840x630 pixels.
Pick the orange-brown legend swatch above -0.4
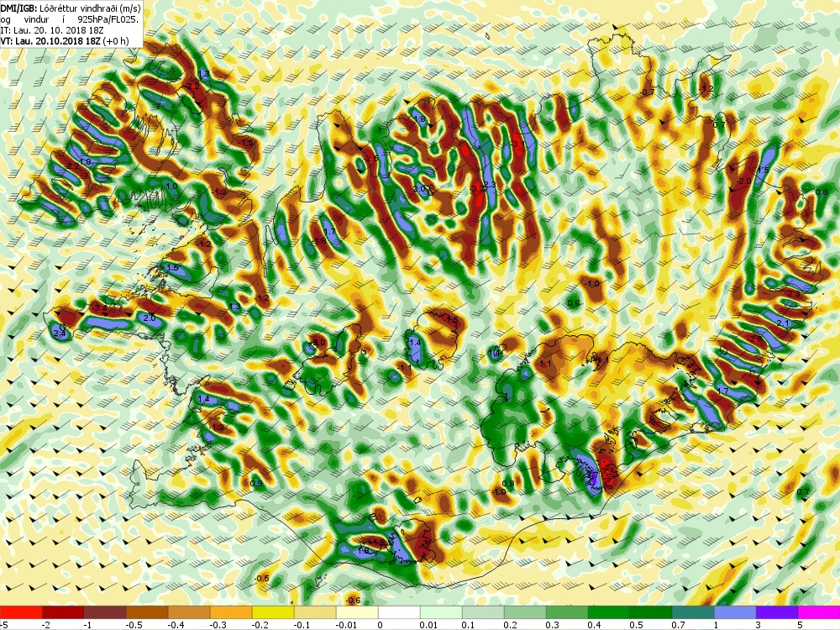(189, 612)
